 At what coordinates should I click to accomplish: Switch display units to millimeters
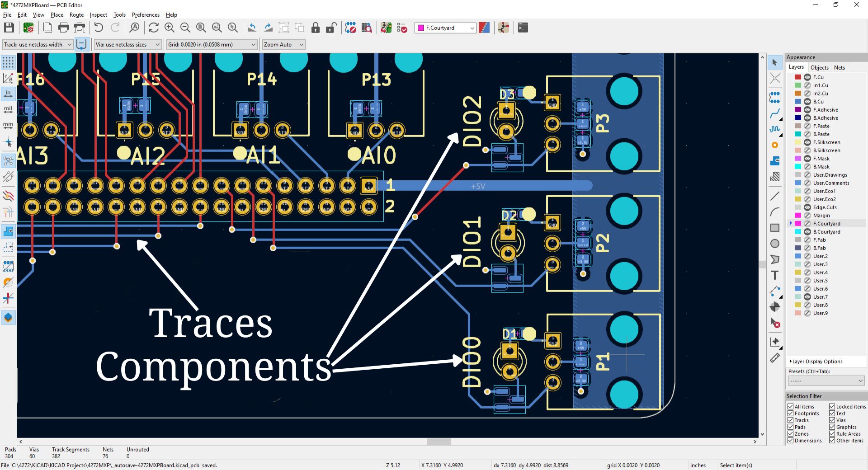pos(8,125)
